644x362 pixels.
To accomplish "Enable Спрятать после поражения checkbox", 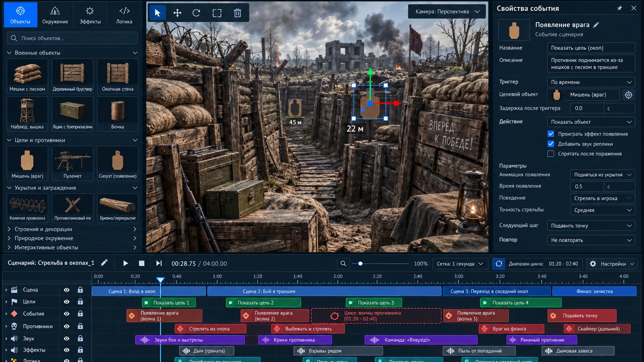I will click(x=551, y=154).
